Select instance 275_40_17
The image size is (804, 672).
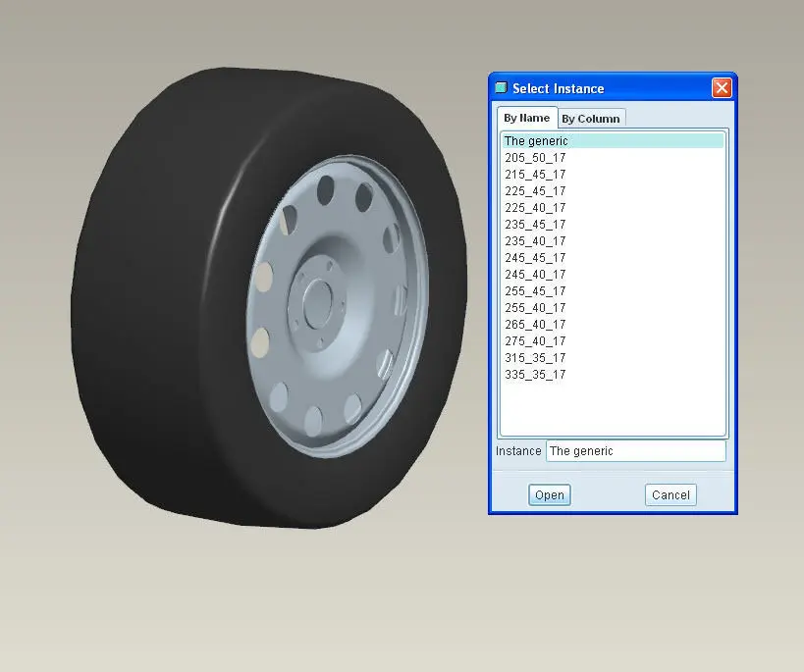(x=613, y=340)
